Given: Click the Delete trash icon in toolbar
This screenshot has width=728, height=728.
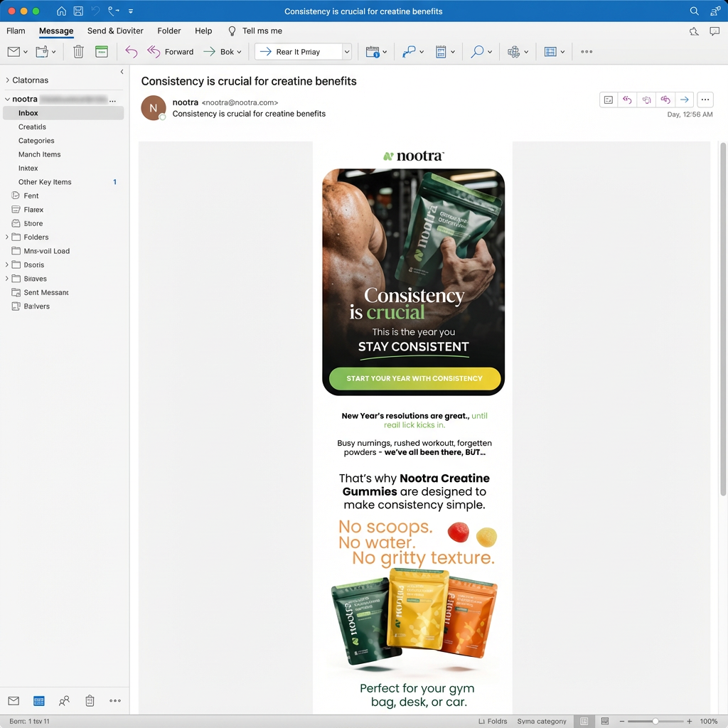Looking at the screenshot, I should pyautogui.click(x=79, y=52).
